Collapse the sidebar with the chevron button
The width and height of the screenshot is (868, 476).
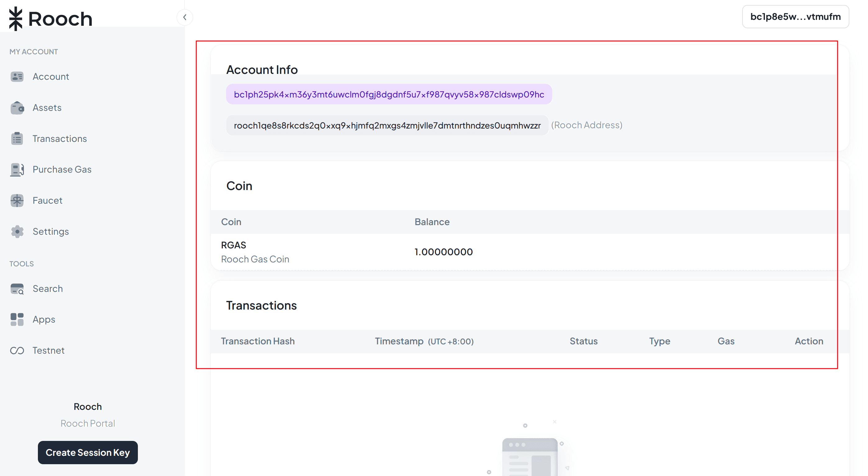coord(185,17)
